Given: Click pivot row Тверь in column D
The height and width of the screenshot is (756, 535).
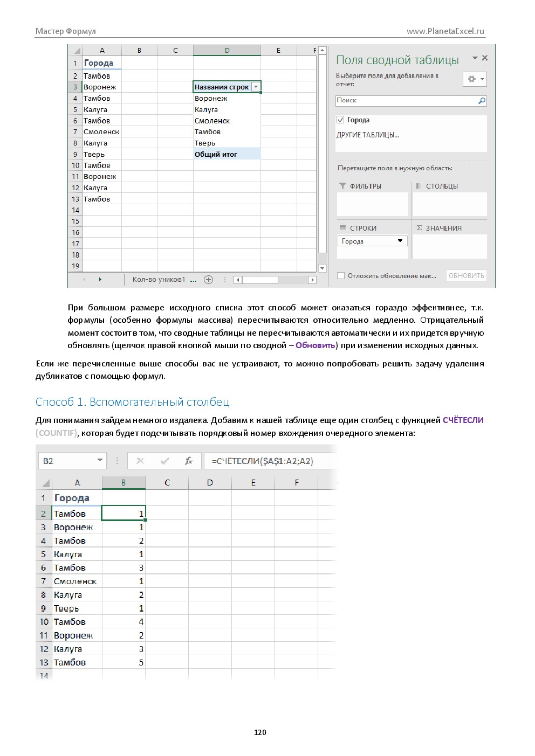Looking at the screenshot, I should pyautogui.click(x=227, y=143).
